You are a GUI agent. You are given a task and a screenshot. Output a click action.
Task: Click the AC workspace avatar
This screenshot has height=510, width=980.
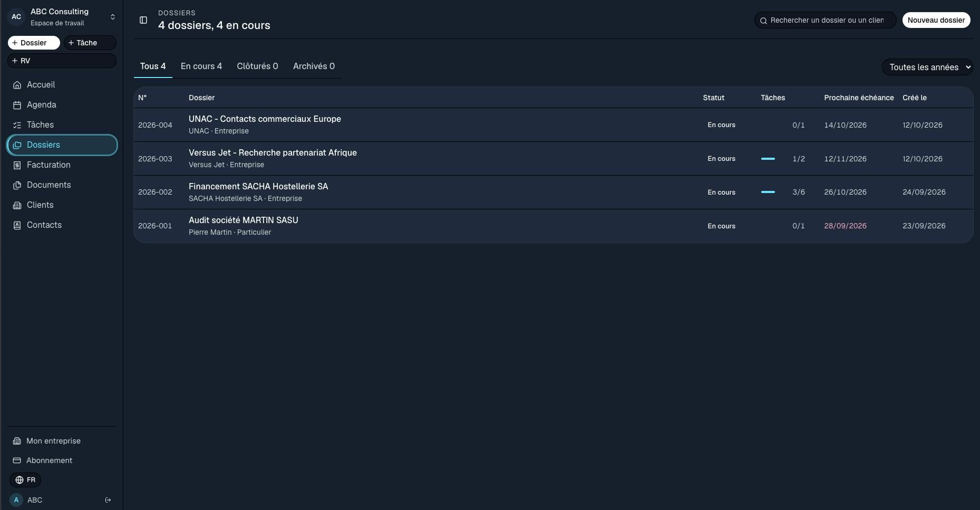coord(16,17)
